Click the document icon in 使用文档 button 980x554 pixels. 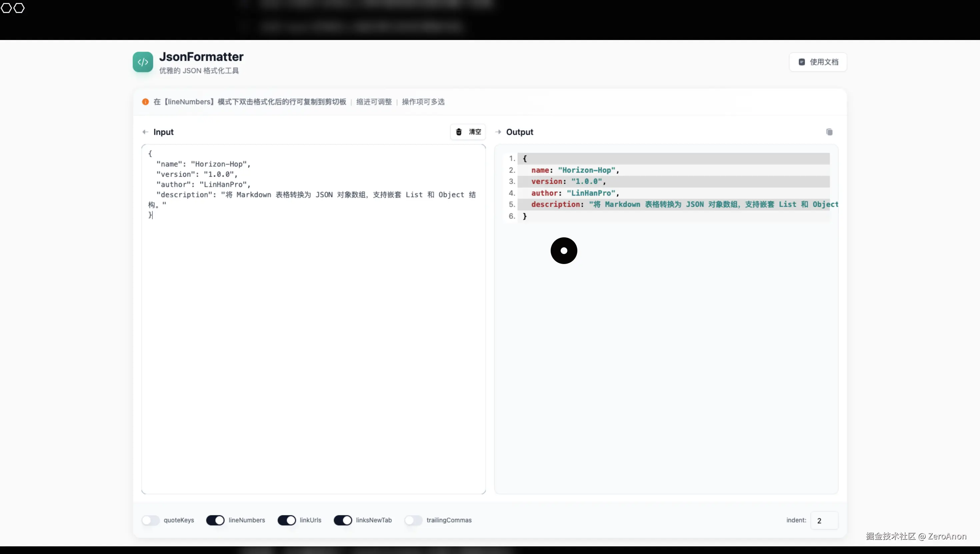point(802,62)
